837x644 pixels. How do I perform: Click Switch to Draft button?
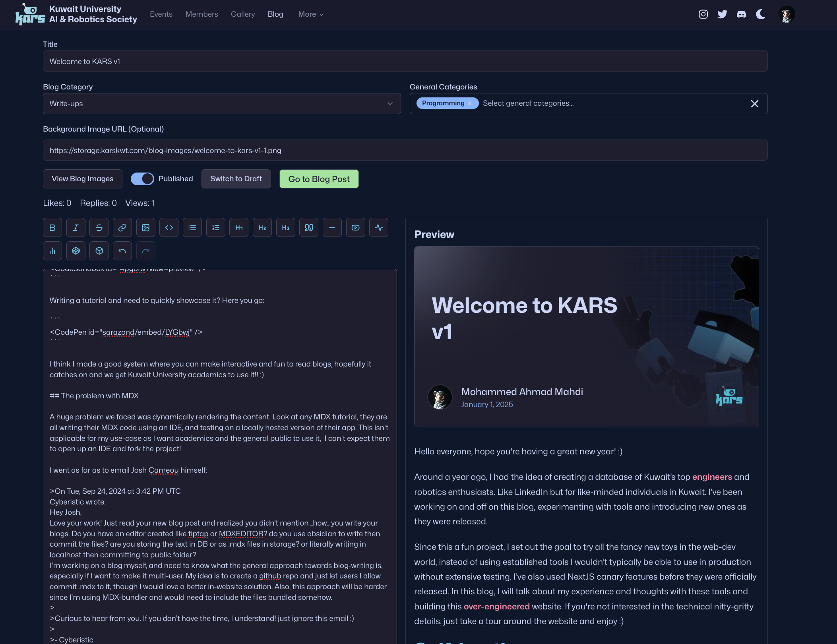[236, 179]
